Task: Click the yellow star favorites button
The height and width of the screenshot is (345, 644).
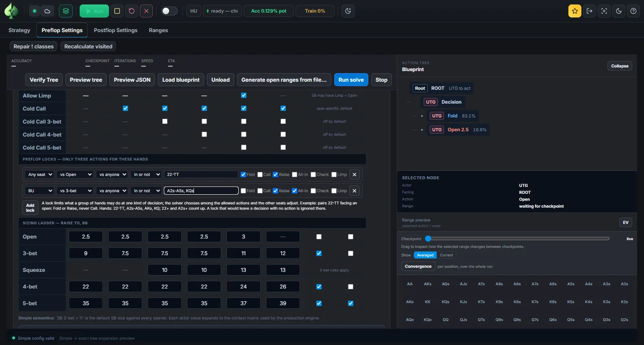Action: pos(575,11)
